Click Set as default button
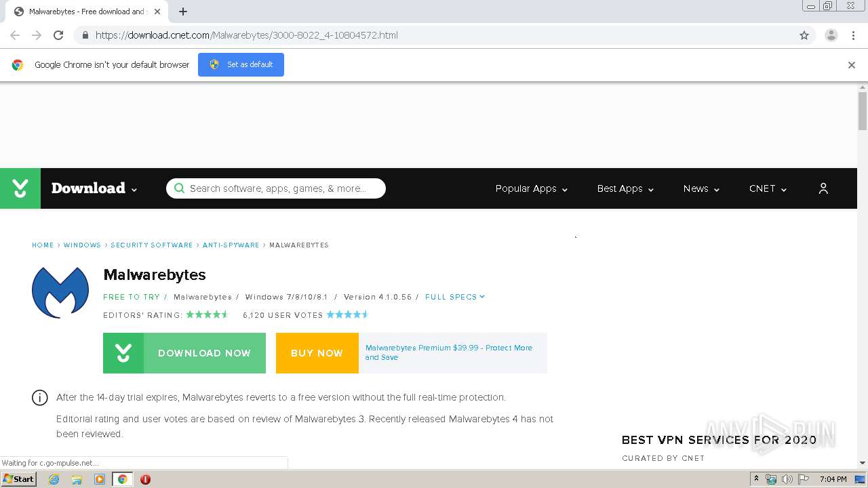 pos(241,65)
